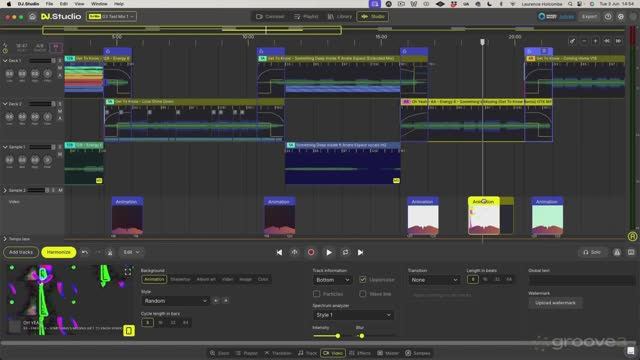Viewport: 640px width, 360px height.
Task: Zoom in the timeline with the plus icon
Action: click(596, 41)
